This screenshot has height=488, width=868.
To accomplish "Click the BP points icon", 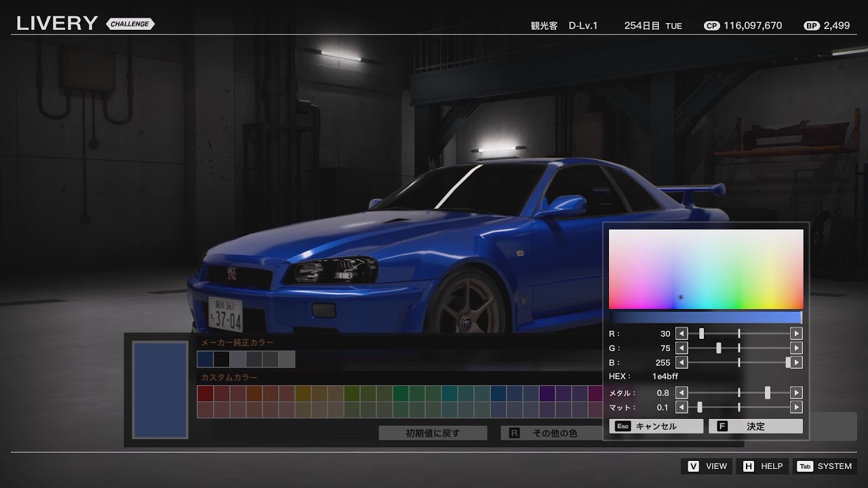I will pos(812,26).
